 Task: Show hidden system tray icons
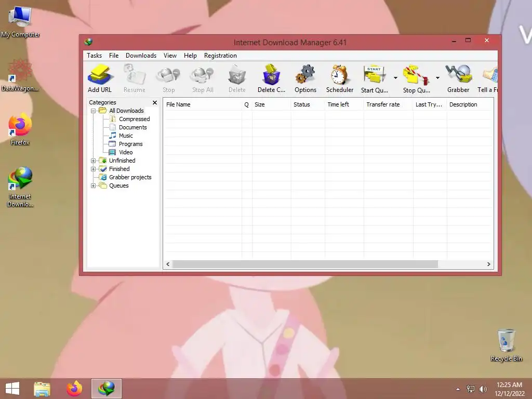click(458, 389)
